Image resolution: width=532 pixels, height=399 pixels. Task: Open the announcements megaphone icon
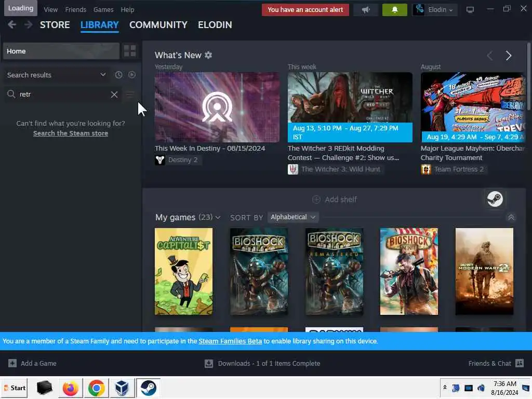click(366, 9)
